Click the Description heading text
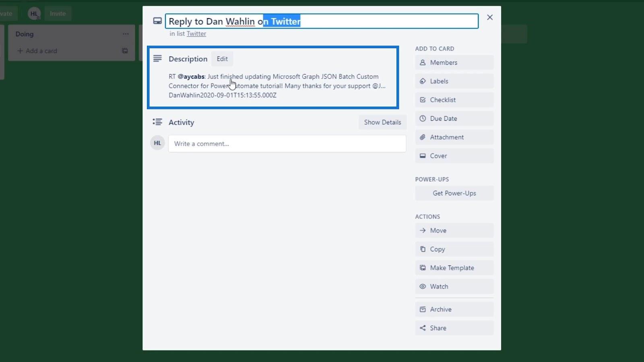Screen dimensions: 644x362 (188, 59)
